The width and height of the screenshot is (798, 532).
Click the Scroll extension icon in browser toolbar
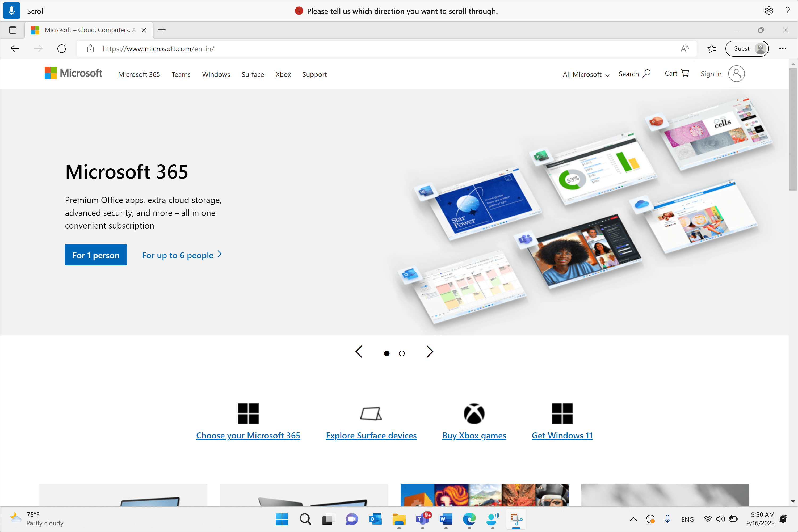tap(12, 11)
